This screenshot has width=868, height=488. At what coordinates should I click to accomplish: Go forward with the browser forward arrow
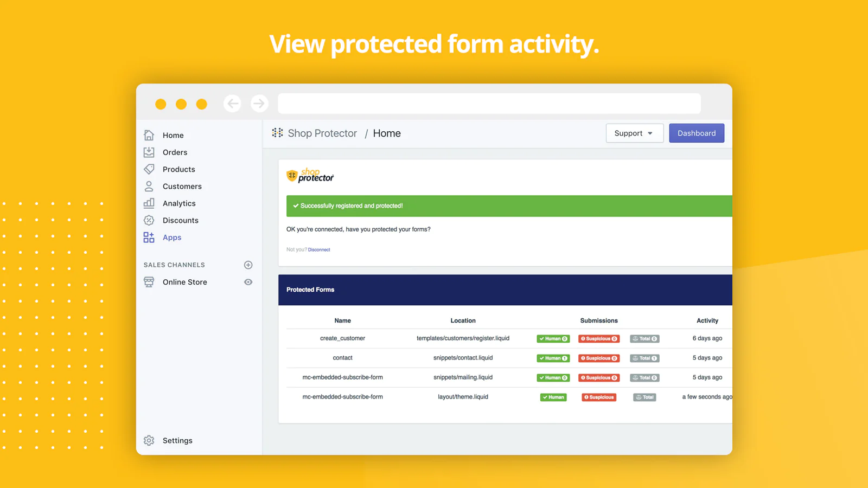259,104
